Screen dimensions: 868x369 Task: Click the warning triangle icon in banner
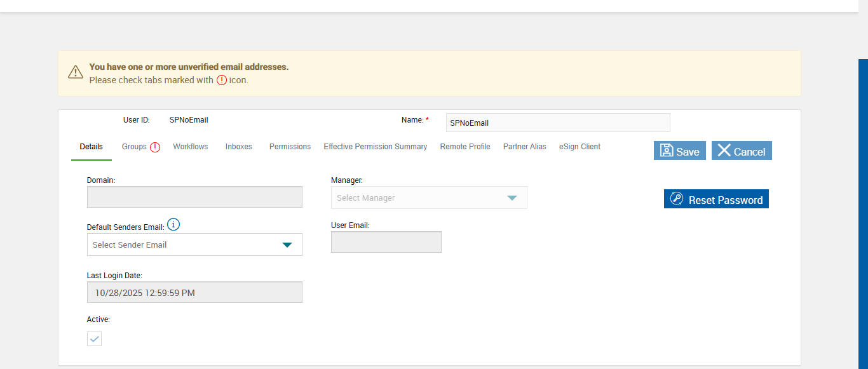[76, 72]
